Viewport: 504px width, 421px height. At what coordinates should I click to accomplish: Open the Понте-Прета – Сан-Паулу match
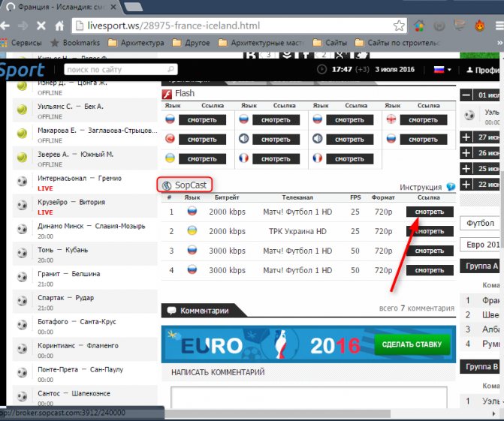(85, 374)
